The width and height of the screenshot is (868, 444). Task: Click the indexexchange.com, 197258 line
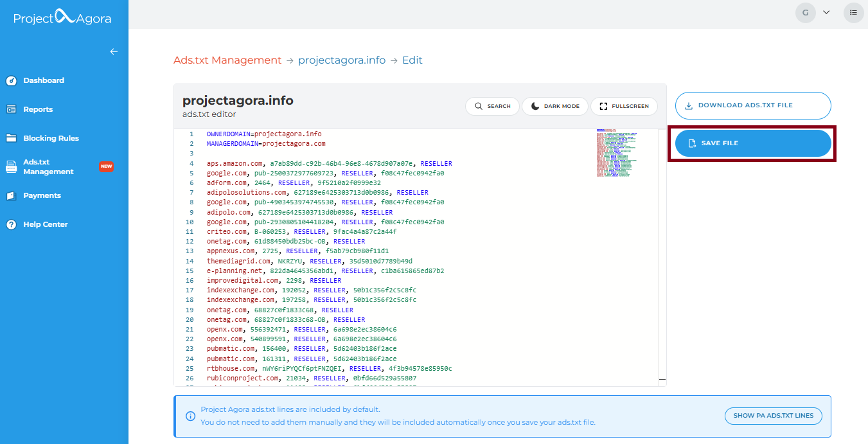(x=312, y=299)
